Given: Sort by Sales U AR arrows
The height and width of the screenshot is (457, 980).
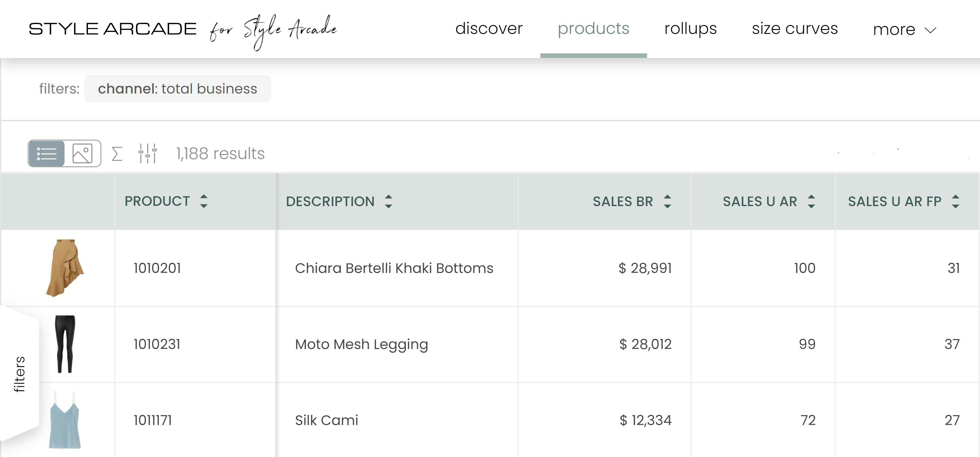Looking at the screenshot, I should [811, 201].
